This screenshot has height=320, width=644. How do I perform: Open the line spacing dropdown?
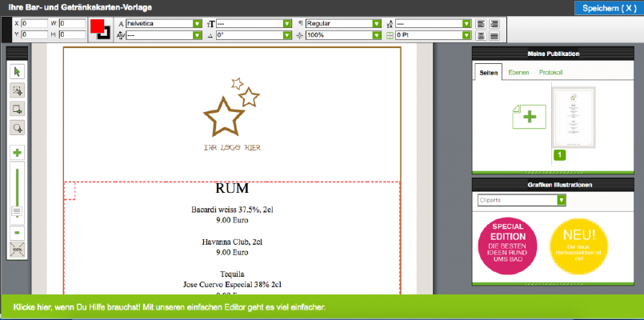tap(433, 24)
